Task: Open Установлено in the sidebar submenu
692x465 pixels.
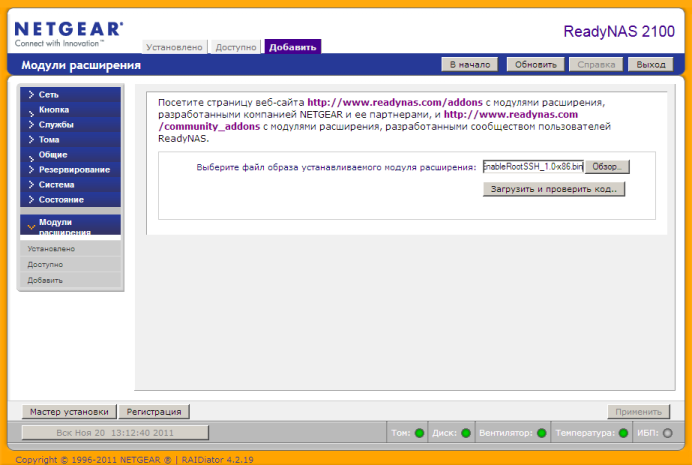Action: point(70,249)
